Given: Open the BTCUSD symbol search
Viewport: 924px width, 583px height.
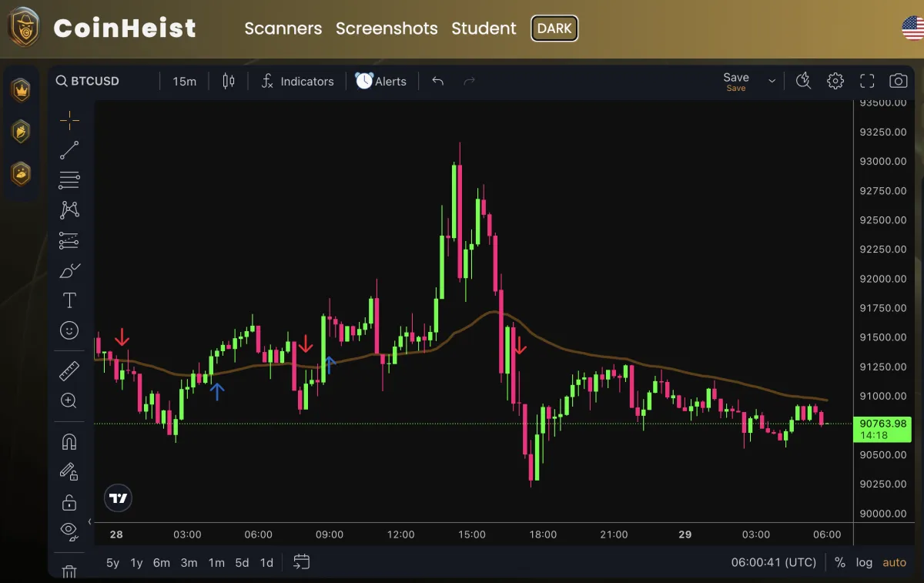Looking at the screenshot, I should [88, 81].
